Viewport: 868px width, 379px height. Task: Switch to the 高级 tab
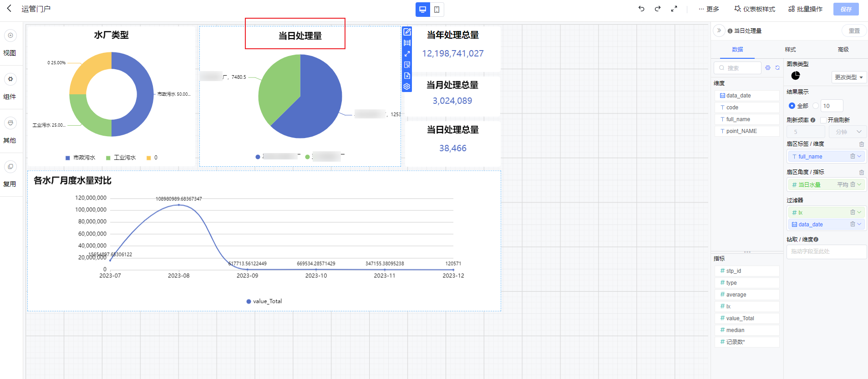pos(843,50)
